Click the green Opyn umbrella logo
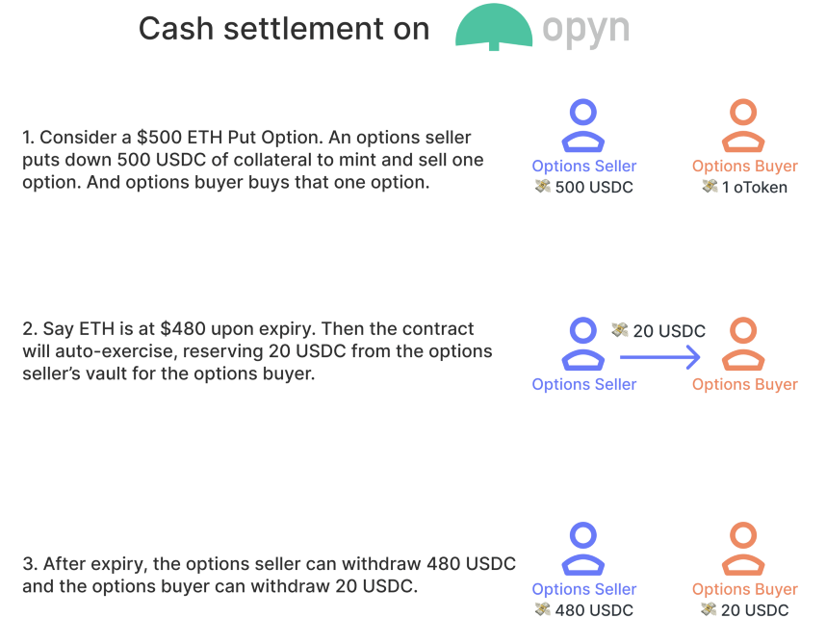The width and height of the screenshot is (826, 644). tap(494, 27)
